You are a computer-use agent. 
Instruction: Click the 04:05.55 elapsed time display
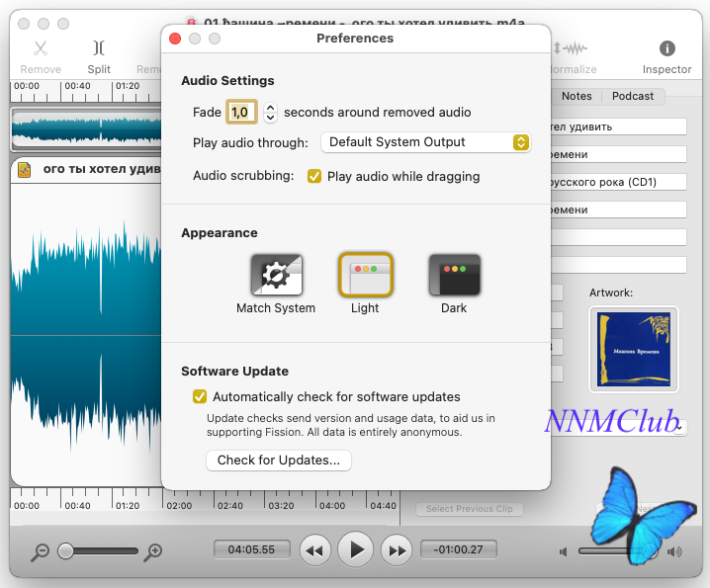[x=251, y=549]
